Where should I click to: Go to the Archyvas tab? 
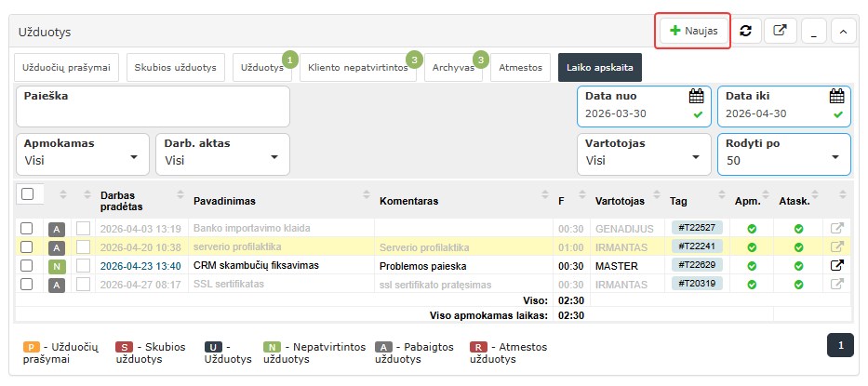pos(453,68)
